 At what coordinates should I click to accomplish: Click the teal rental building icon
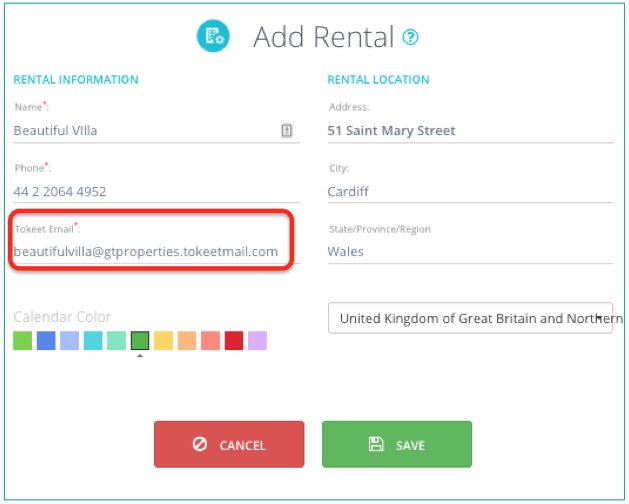[213, 36]
